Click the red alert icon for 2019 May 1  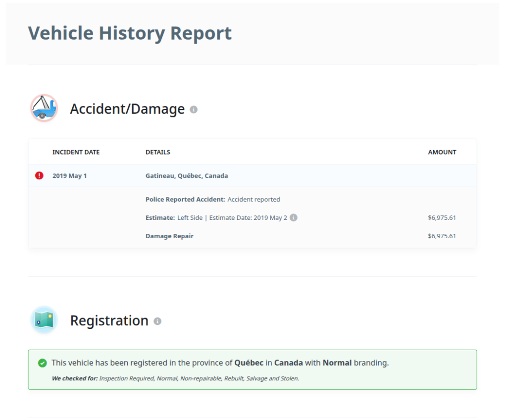(39, 175)
